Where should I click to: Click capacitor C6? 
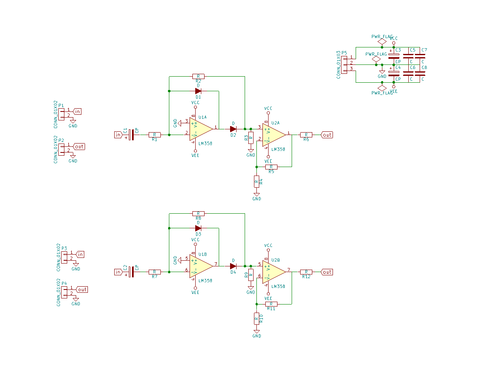click(408, 73)
